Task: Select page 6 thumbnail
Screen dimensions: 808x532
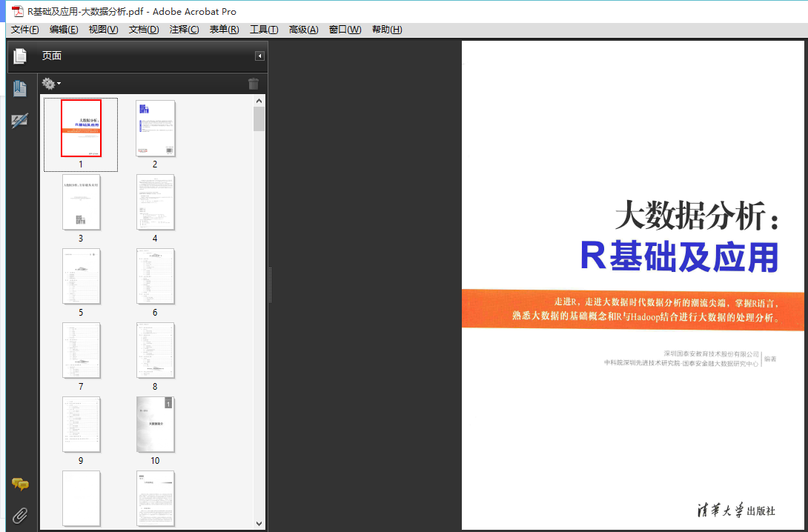Action: 155,276
